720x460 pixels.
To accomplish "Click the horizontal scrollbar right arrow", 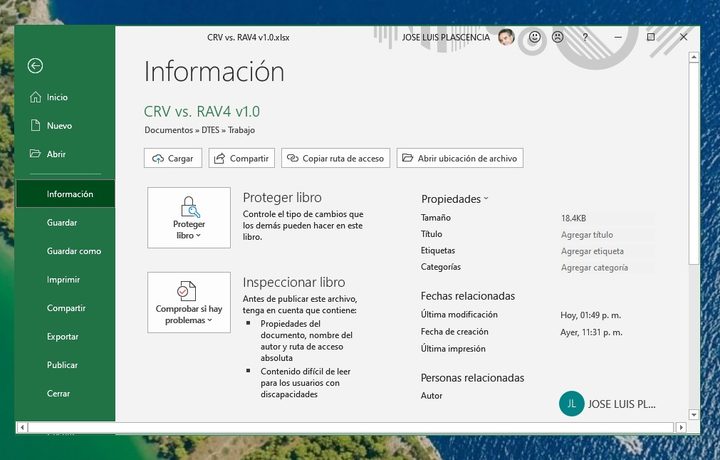I will tap(681, 427).
